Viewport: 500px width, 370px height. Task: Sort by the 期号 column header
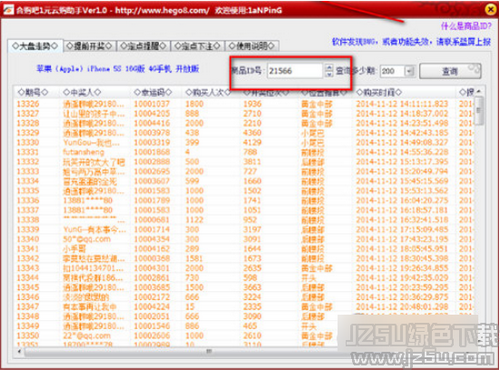tap(33, 92)
